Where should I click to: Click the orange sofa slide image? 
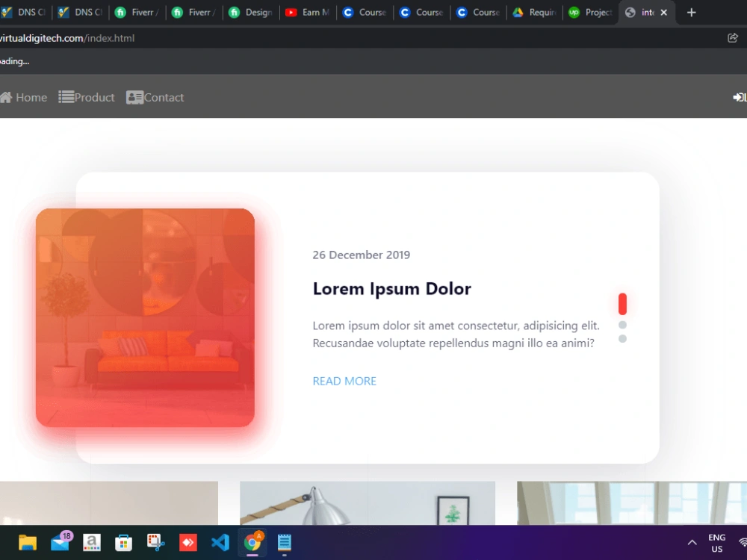click(145, 317)
